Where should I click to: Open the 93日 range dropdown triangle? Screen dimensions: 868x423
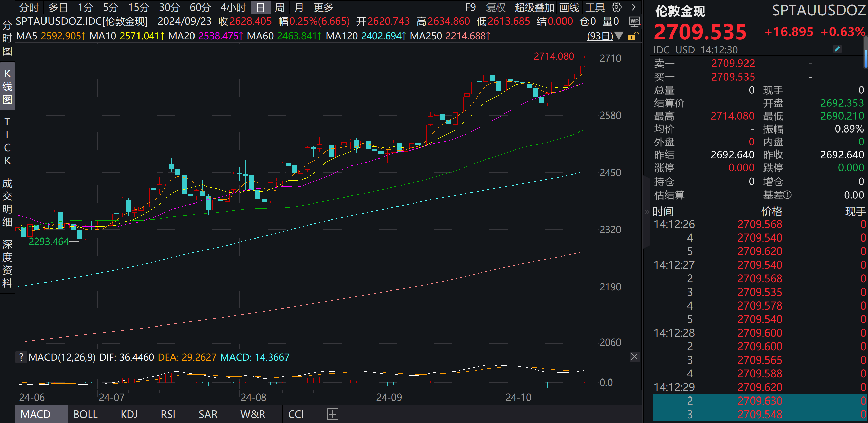pos(618,35)
